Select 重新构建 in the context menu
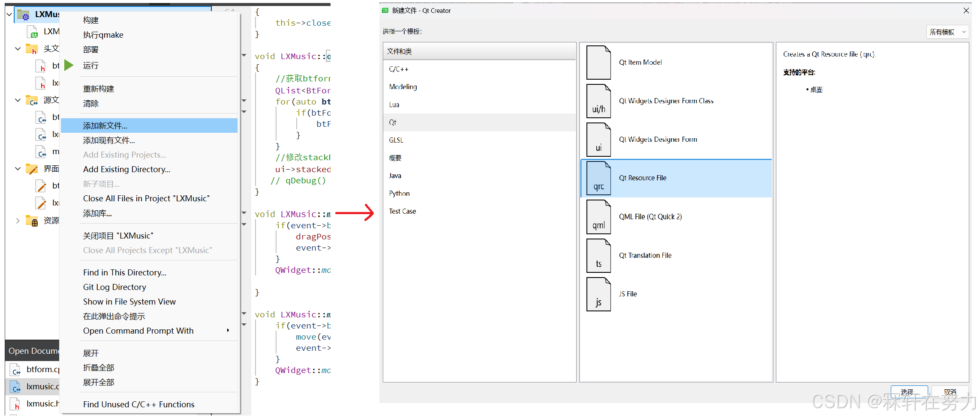The image size is (980, 418). tap(99, 89)
